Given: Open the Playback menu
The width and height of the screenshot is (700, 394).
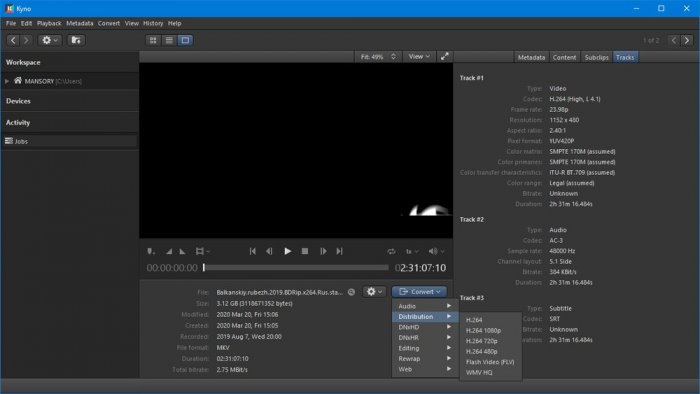Looking at the screenshot, I should [49, 23].
